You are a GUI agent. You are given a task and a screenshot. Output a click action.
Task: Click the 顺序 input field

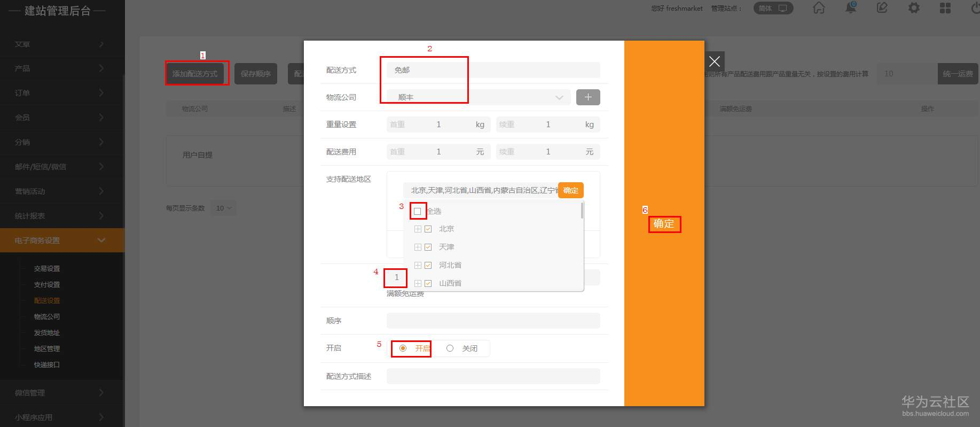pos(493,321)
